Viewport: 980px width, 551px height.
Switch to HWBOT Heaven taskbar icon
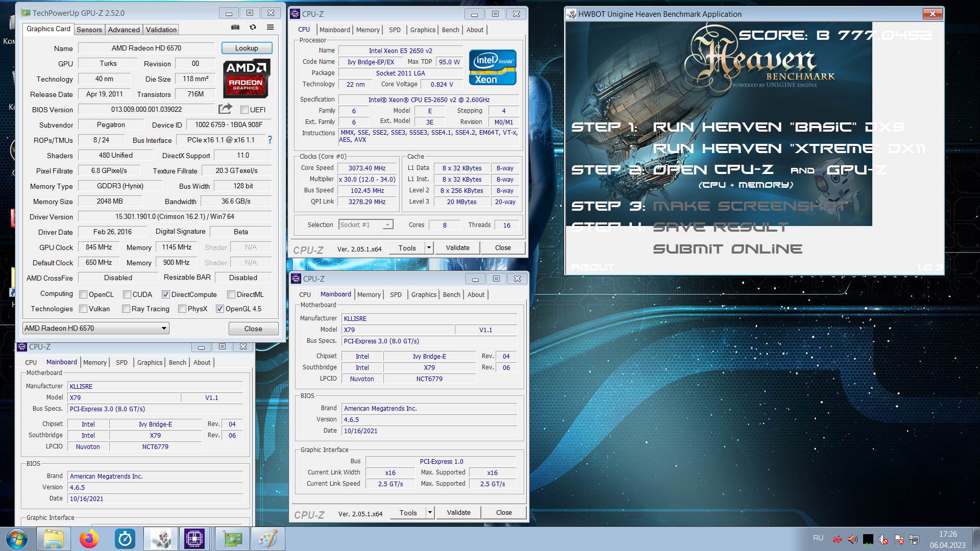pos(160,539)
